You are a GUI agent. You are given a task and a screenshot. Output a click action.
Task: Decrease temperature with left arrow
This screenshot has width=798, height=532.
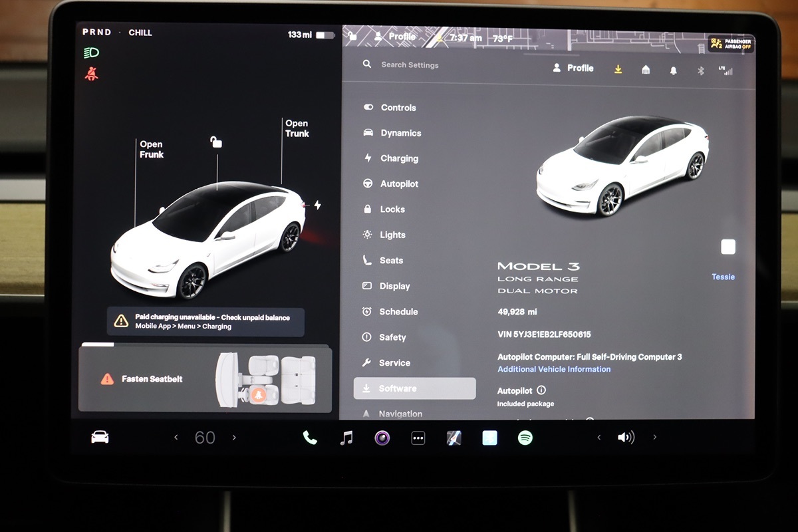[176, 438]
